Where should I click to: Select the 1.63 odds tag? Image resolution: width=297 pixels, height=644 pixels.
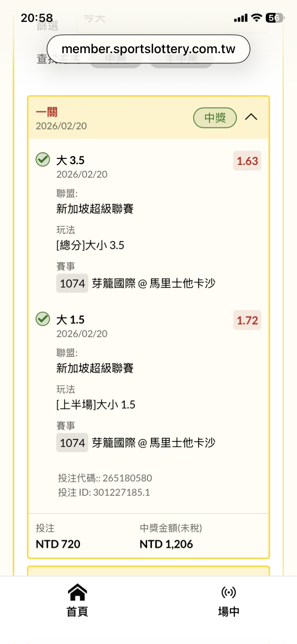[247, 161]
